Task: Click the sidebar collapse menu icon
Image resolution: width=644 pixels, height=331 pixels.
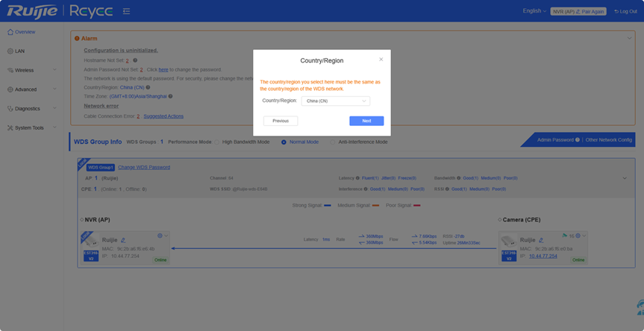Action: [126, 11]
